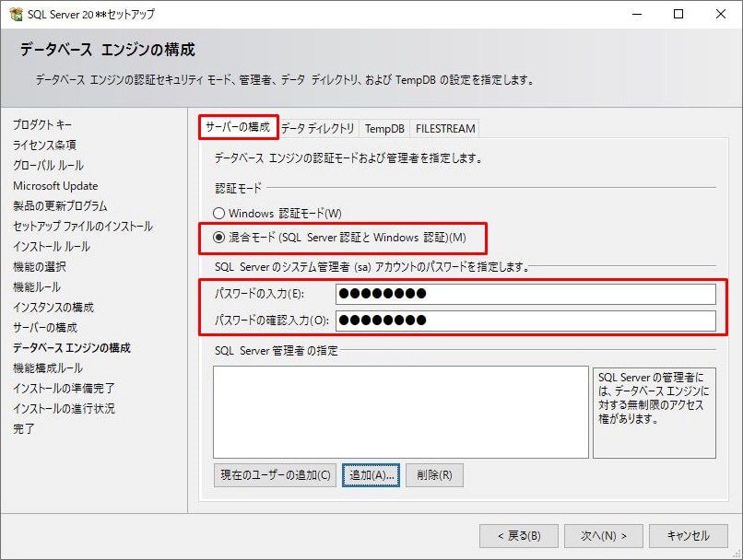Switch to the データ ディレクトリ tab
Viewport: 743px width, 560px height.
coord(317,129)
